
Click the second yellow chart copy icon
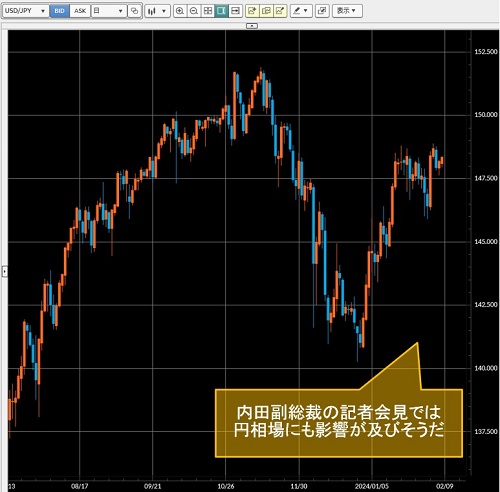266,11
